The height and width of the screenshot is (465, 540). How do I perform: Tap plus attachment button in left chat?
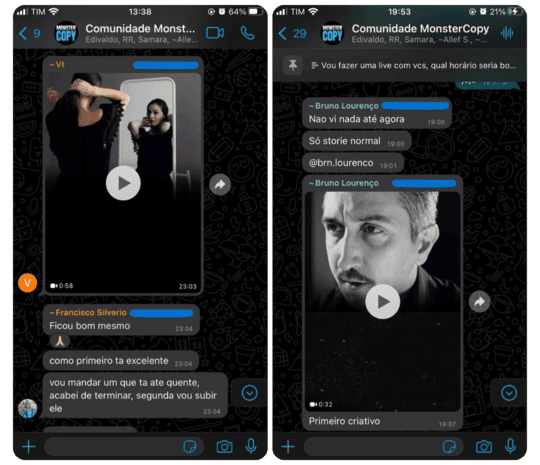click(x=29, y=447)
